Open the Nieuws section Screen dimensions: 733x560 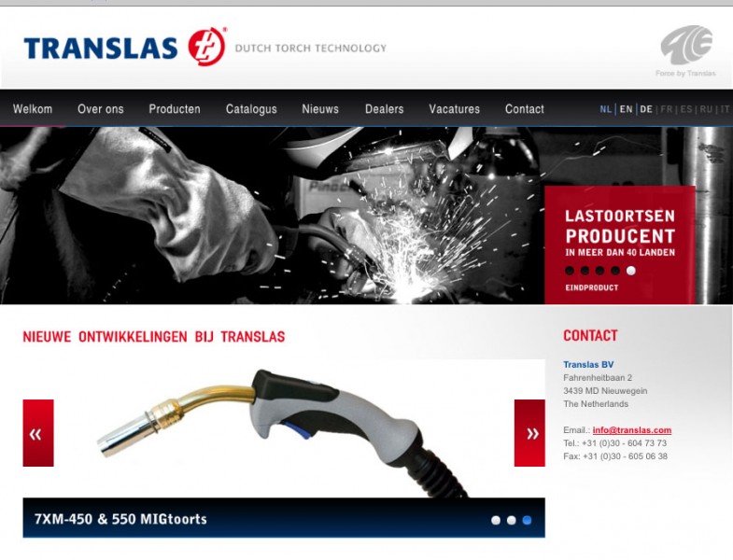pyautogui.click(x=320, y=109)
